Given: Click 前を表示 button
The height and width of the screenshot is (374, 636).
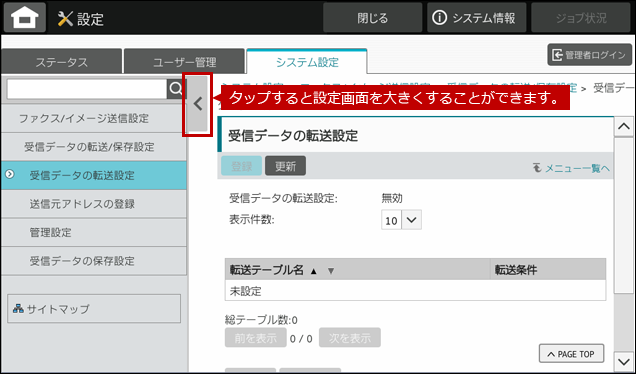Looking at the screenshot, I should (x=256, y=337).
